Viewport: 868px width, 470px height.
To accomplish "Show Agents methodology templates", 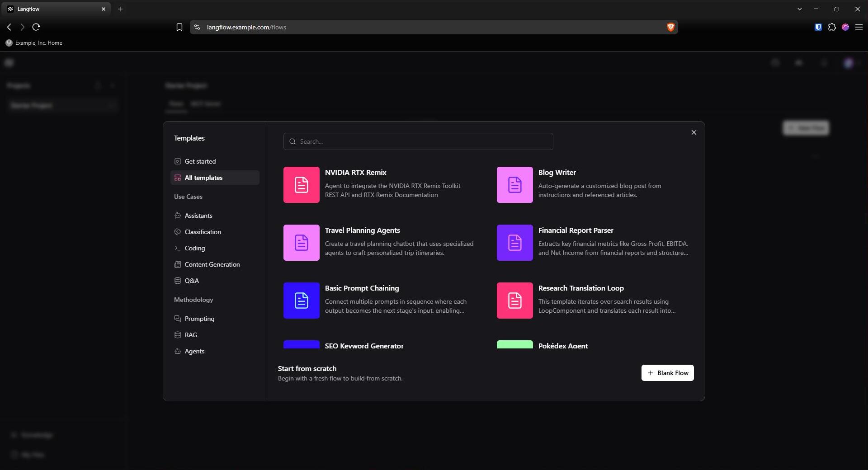I will [x=215, y=351].
